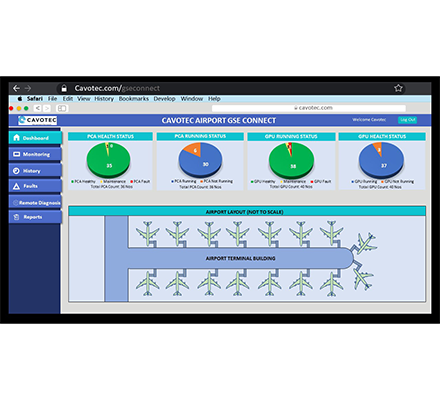This screenshot has height=400, width=440.
Task: Open the Remote Diagnosis sidebar item
Action: (35, 202)
